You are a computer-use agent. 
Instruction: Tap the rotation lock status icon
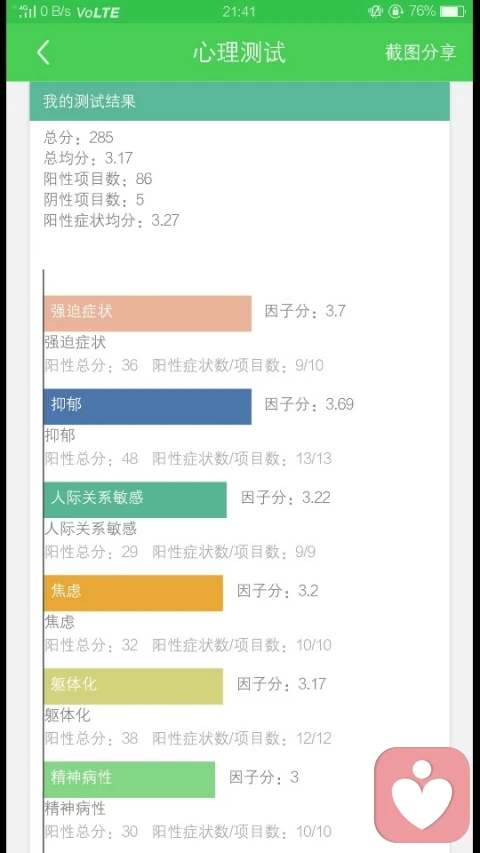(x=395, y=11)
